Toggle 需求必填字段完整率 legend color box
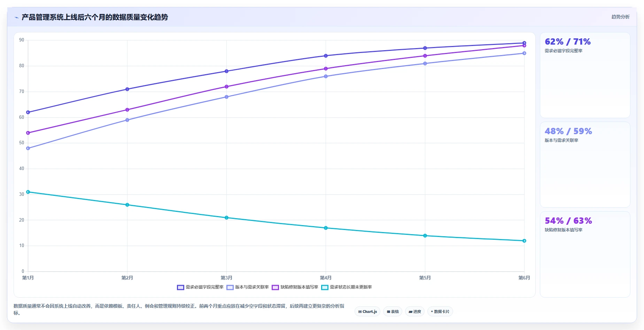The width and height of the screenshot is (644, 330). click(180, 287)
